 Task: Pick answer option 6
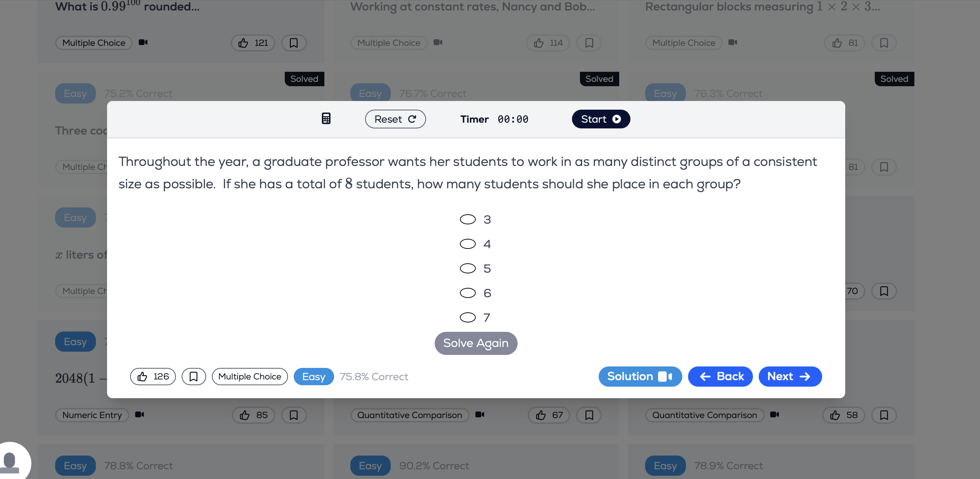467,293
